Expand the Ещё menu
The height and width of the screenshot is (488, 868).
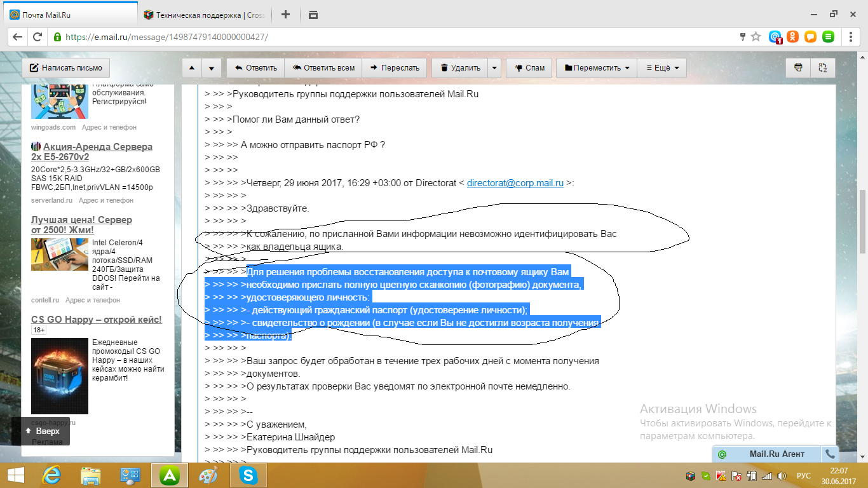point(661,68)
